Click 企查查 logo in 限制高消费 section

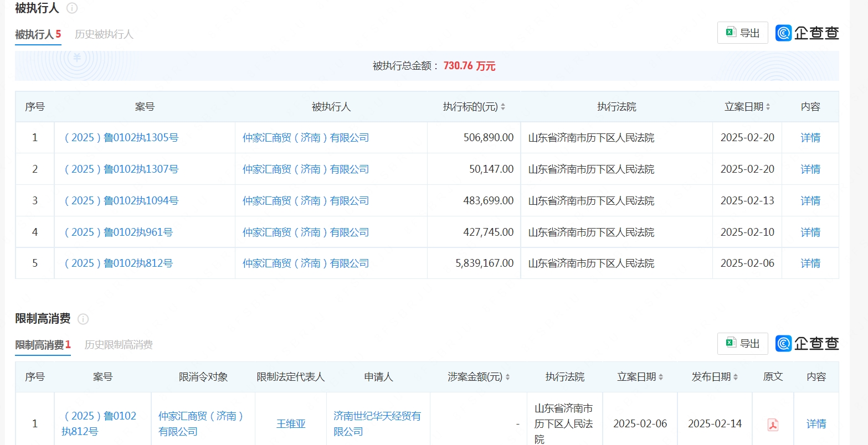tap(807, 344)
